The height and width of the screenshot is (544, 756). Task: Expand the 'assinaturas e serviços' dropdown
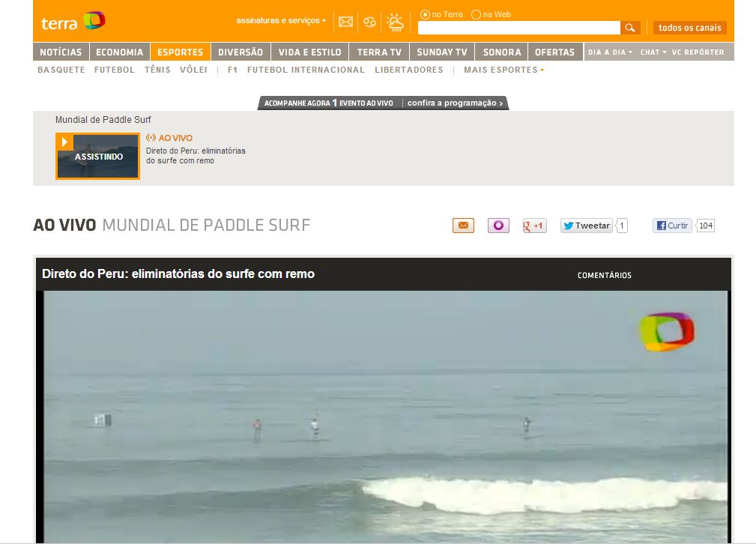tap(281, 20)
